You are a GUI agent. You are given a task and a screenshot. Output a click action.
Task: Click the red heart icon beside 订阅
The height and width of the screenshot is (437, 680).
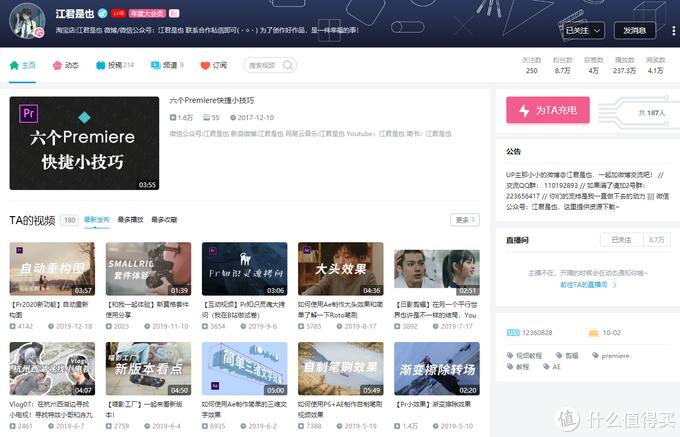pos(205,65)
